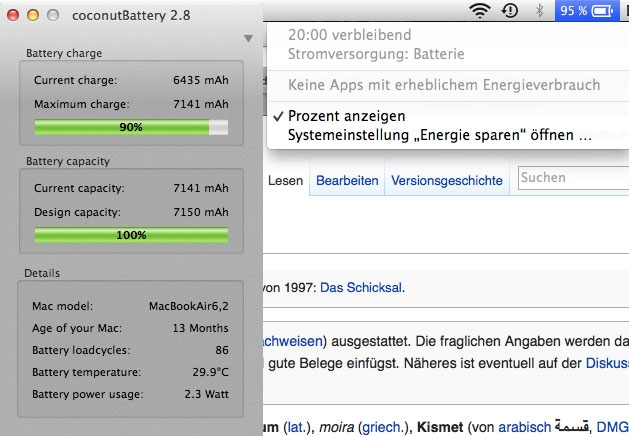Click the 'Maximum charge:' label

pos(82,104)
